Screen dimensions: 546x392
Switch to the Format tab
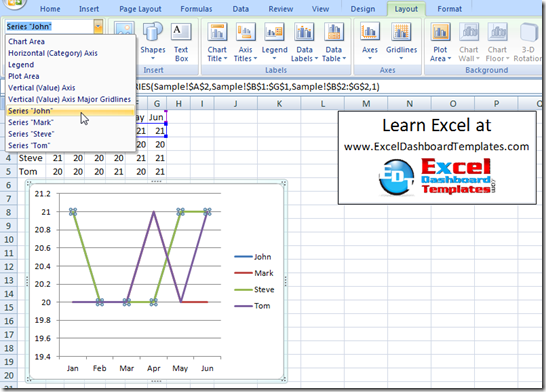point(450,9)
